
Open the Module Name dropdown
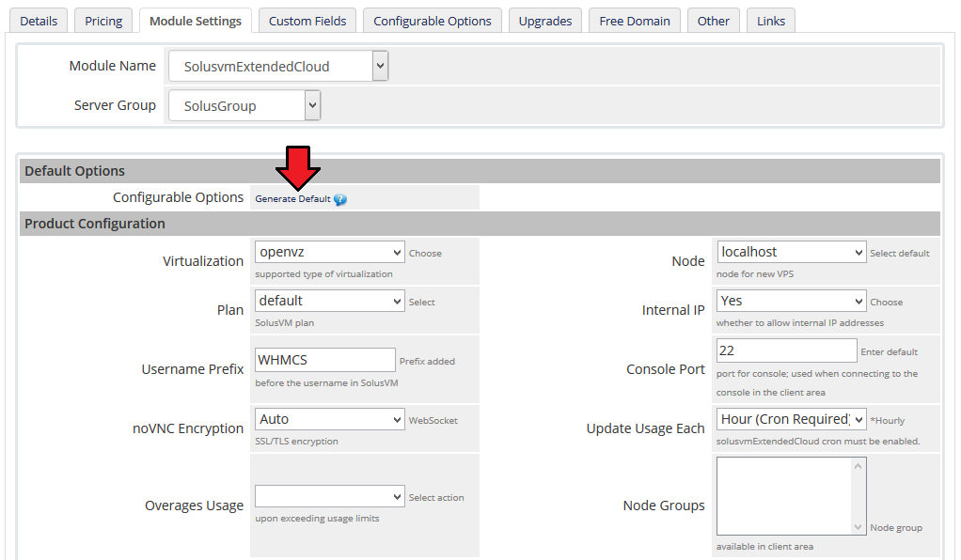278,66
